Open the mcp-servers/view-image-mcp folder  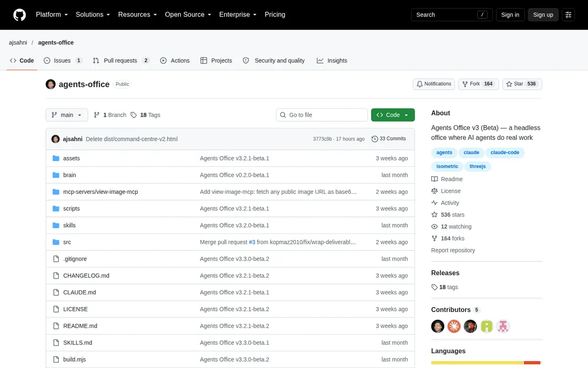[100, 192]
